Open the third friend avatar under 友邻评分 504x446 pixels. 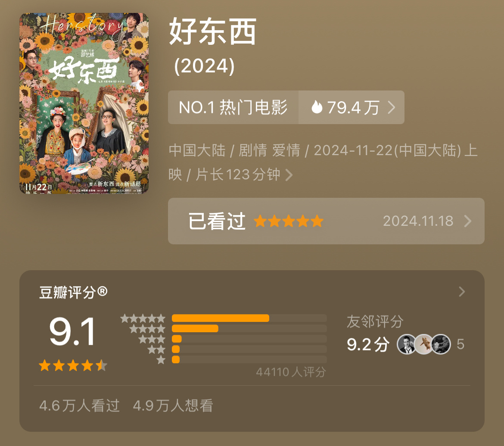(x=441, y=344)
